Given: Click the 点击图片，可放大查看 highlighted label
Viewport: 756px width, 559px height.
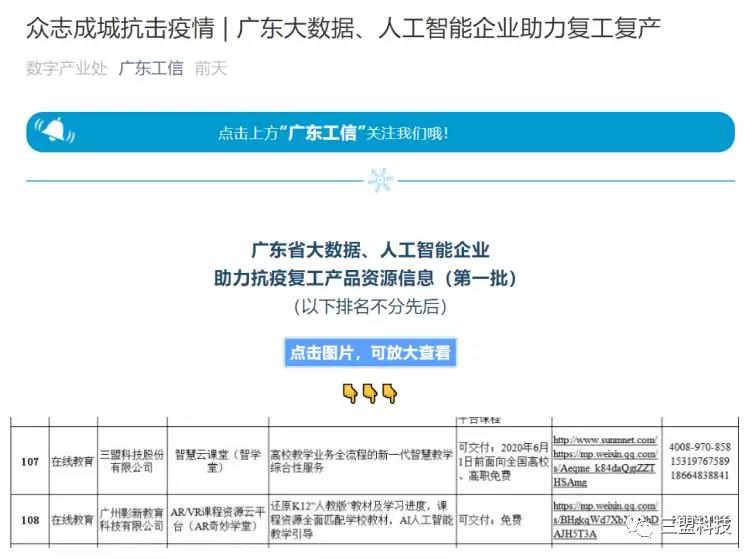Looking at the screenshot, I should pyautogui.click(x=370, y=352).
